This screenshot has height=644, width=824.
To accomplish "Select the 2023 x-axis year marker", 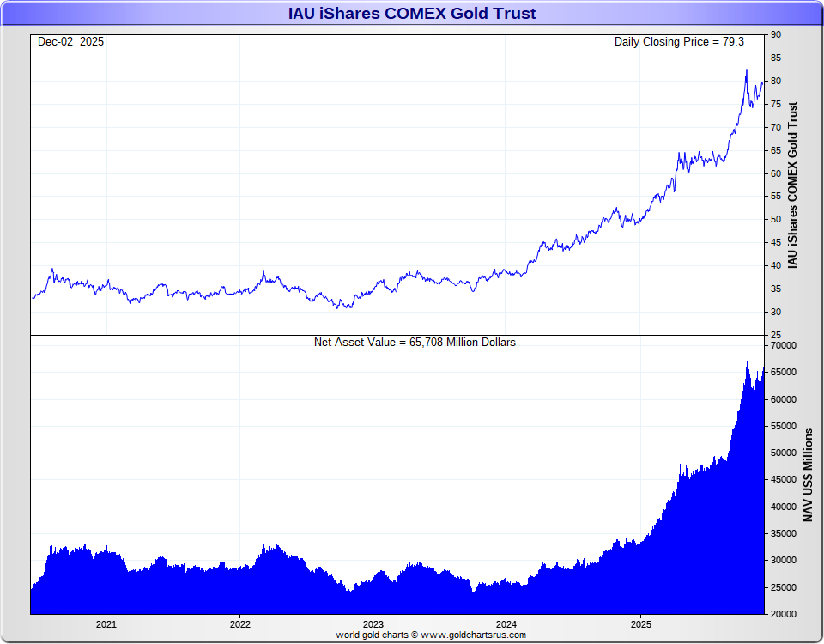I will (x=373, y=624).
